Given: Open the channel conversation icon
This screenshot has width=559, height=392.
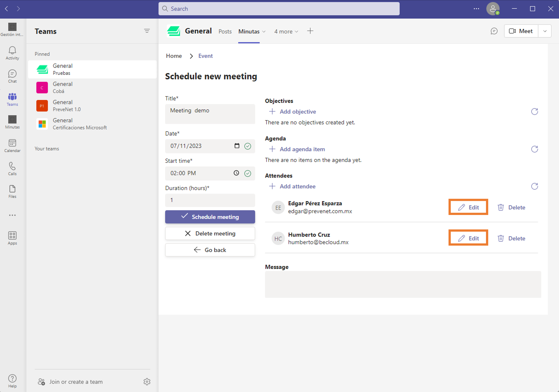Looking at the screenshot, I should coord(494,31).
